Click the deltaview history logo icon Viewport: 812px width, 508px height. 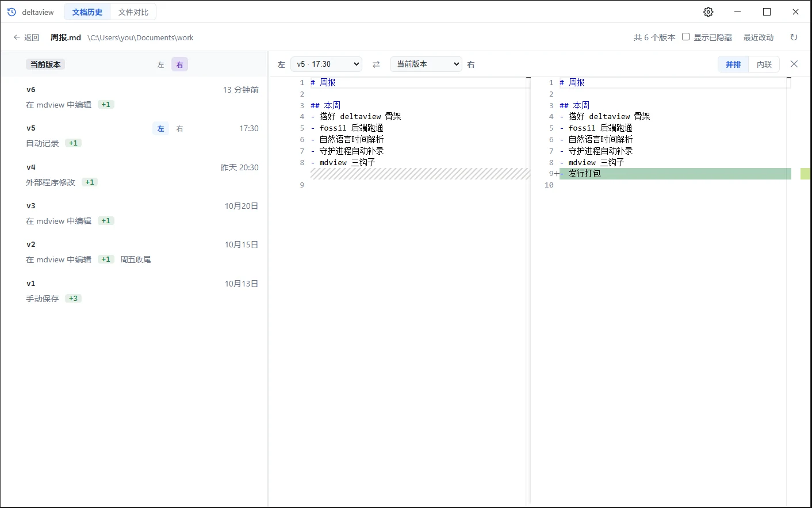pyautogui.click(x=12, y=12)
